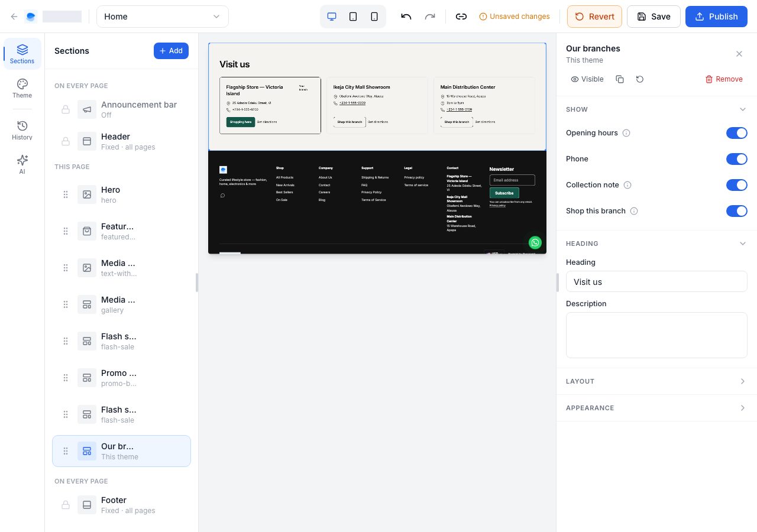Publish the store
The image size is (757, 532).
point(716,17)
